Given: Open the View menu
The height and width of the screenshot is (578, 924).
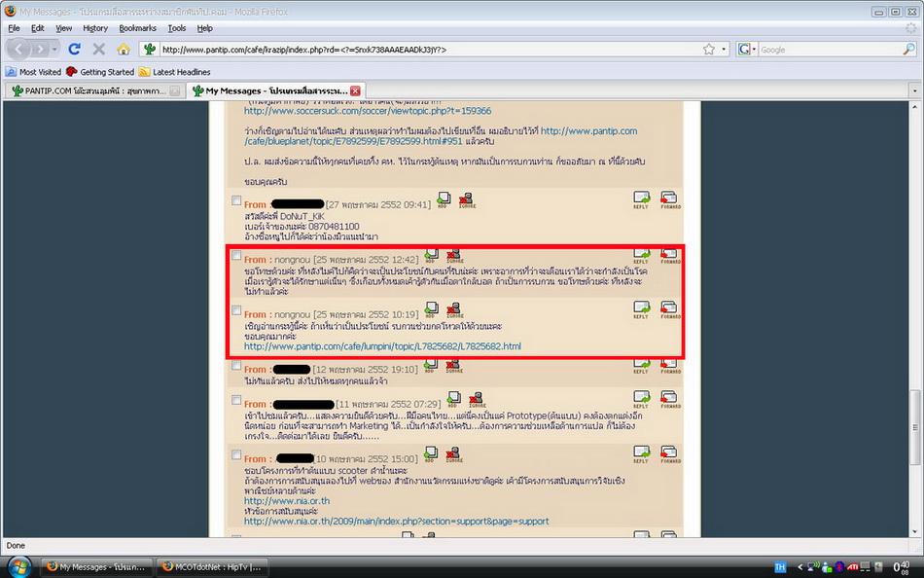Looking at the screenshot, I should (x=63, y=27).
